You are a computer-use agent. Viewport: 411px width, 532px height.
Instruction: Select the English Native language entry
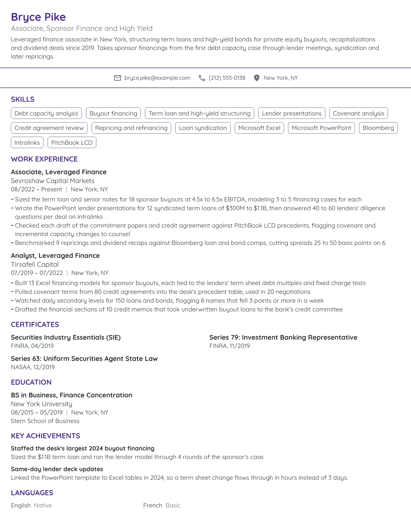(31, 505)
